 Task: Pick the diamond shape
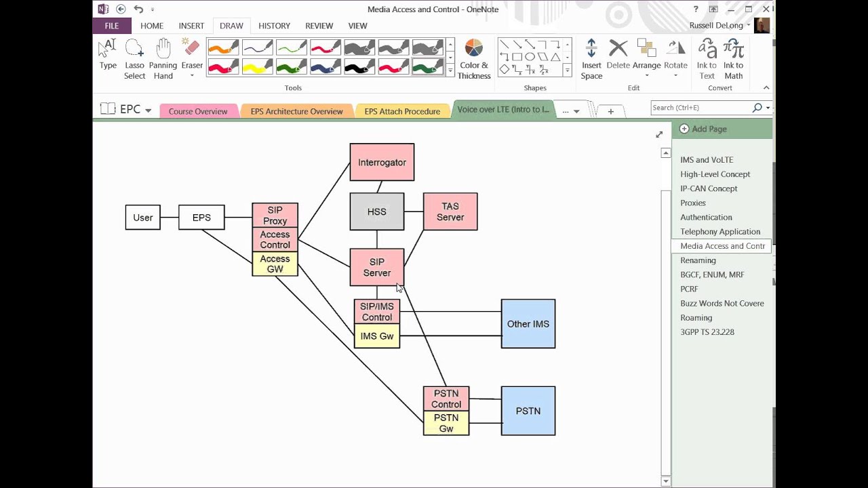(504, 69)
